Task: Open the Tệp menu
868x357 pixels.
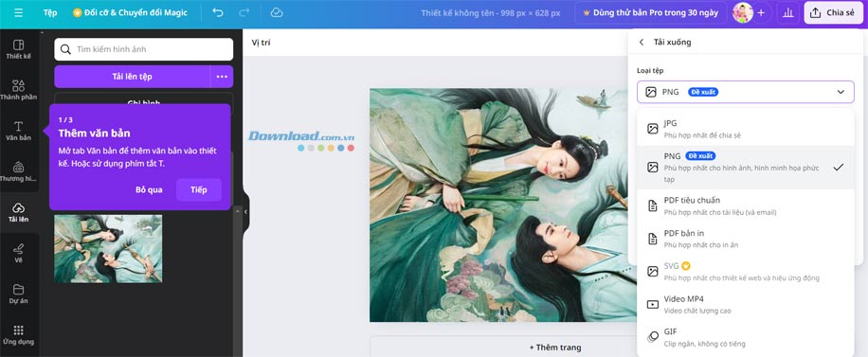Action: [x=50, y=12]
